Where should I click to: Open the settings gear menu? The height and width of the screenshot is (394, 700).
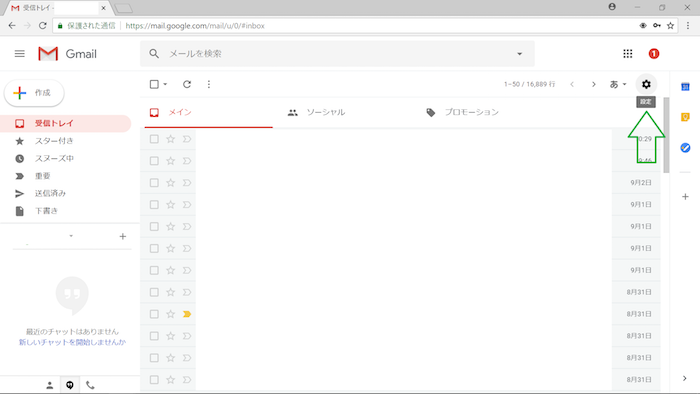[646, 84]
